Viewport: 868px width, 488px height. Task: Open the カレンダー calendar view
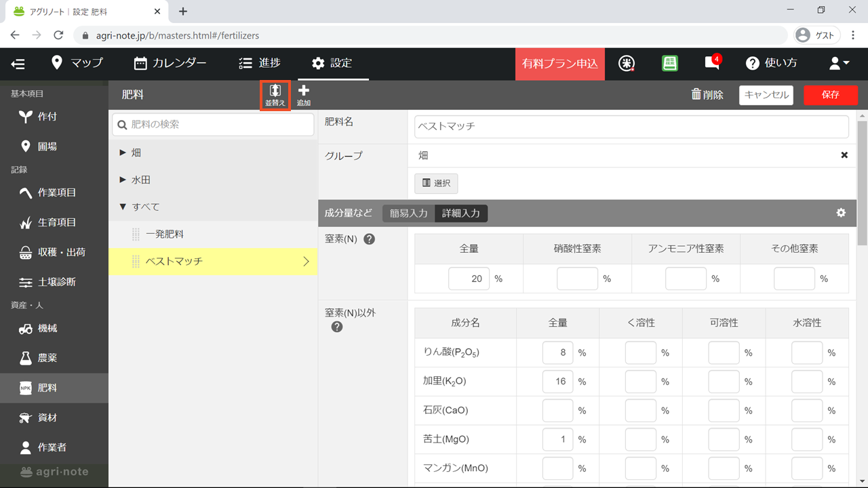(x=170, y=63)
